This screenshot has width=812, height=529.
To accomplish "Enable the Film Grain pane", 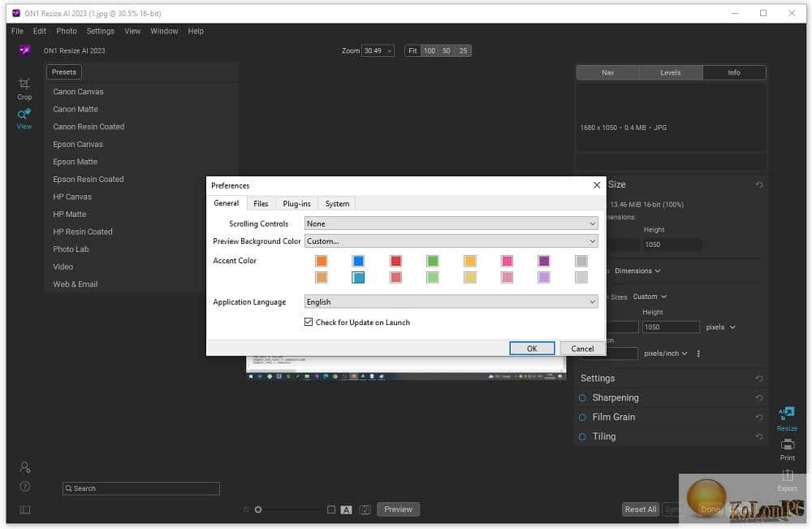I will pyautogui.click(x=582, y=417).
